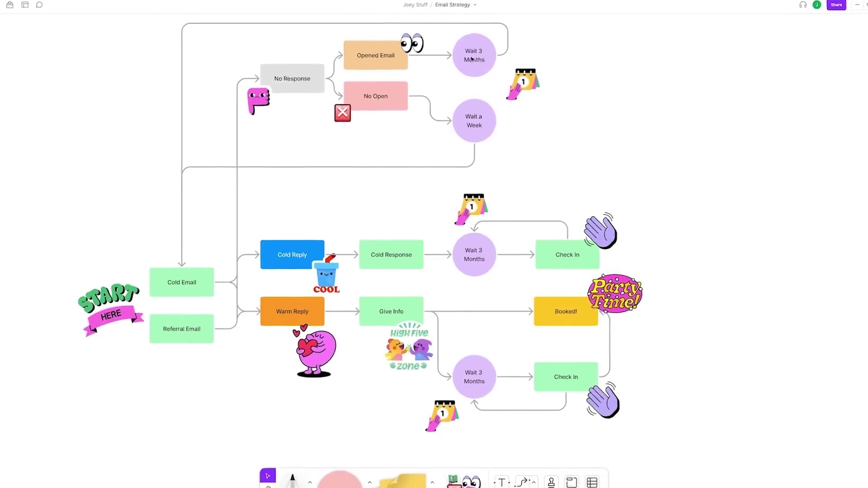Click the Share button top right
Image resolution: width=868 pixels, height=488 pixels.
click(x=836, y=5)
